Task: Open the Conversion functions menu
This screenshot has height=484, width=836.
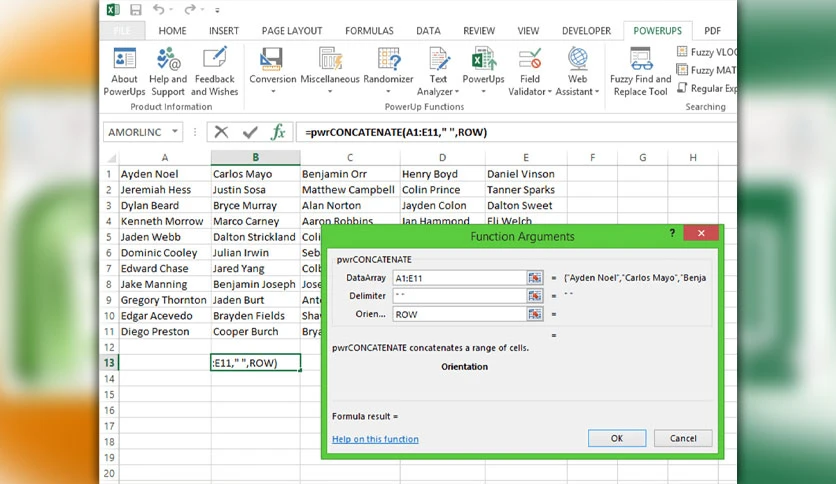Action: (272, 71)
